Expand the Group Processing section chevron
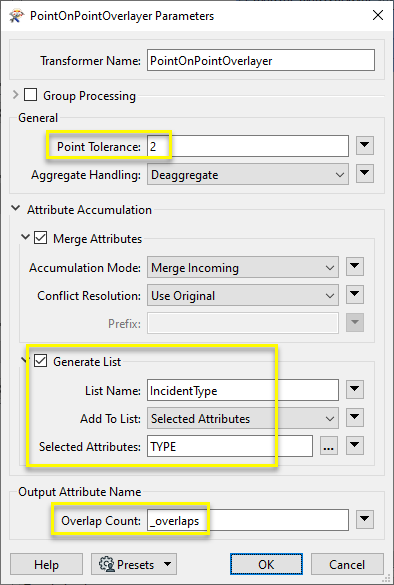394x585 pixels. point(15,95)
